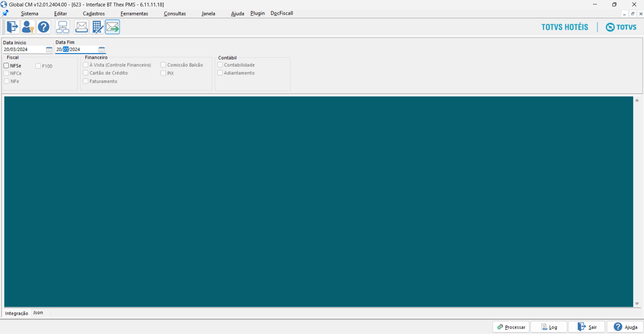Click the Sair button
644x334 pixels.
point(587,327)
